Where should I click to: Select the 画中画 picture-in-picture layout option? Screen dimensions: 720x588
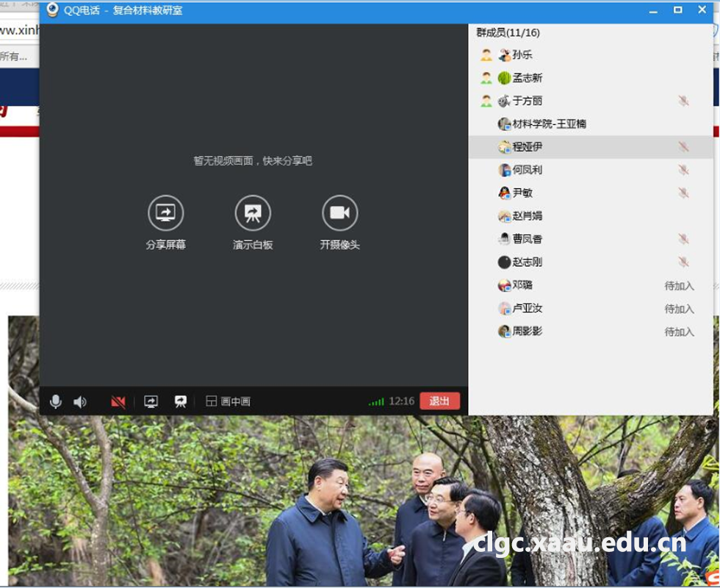point(228,401)
